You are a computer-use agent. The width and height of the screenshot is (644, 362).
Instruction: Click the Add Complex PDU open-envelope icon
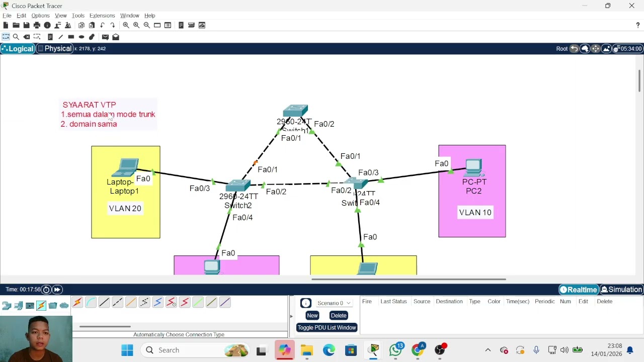[x=116, y=37]
